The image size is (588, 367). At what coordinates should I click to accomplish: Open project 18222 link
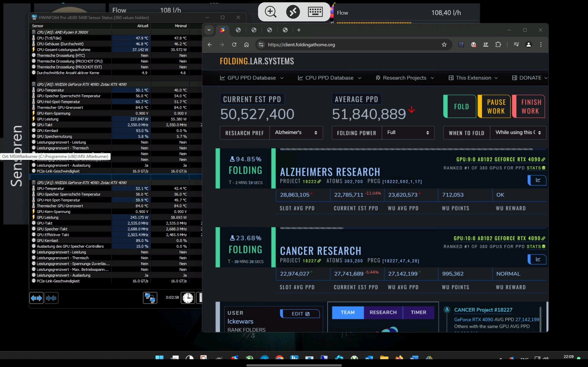pos(312,181)
